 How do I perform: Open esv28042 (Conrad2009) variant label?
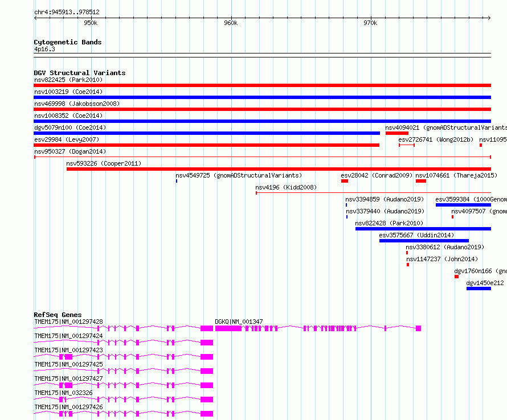tap(377, 175)
